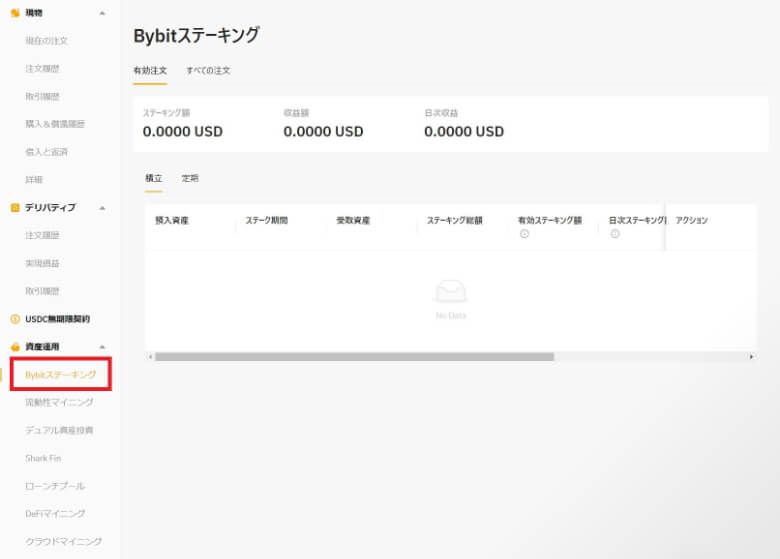Viewport: 780px width, 559px height.
Task: Click the 現物 section label
Action: (34, 13)
